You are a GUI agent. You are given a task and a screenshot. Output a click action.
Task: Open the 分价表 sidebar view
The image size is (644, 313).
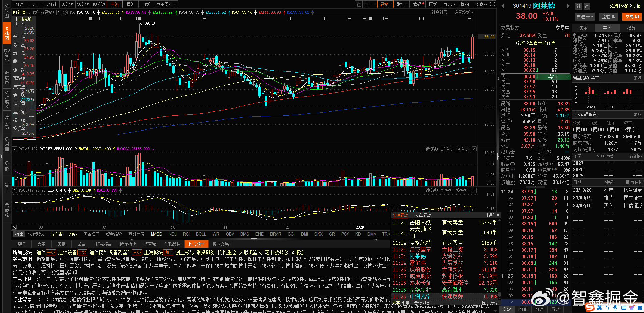7,122
